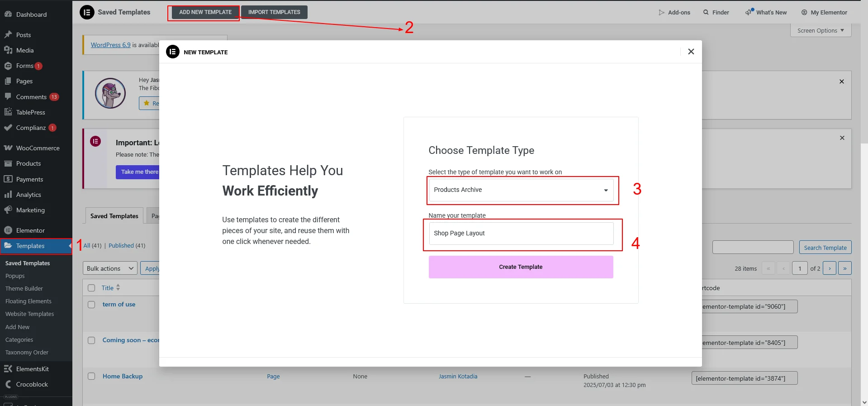Click the ElementsKit sidebar icon
The width and height of the screenshot is (868, 406).
[x=8, y=369]
